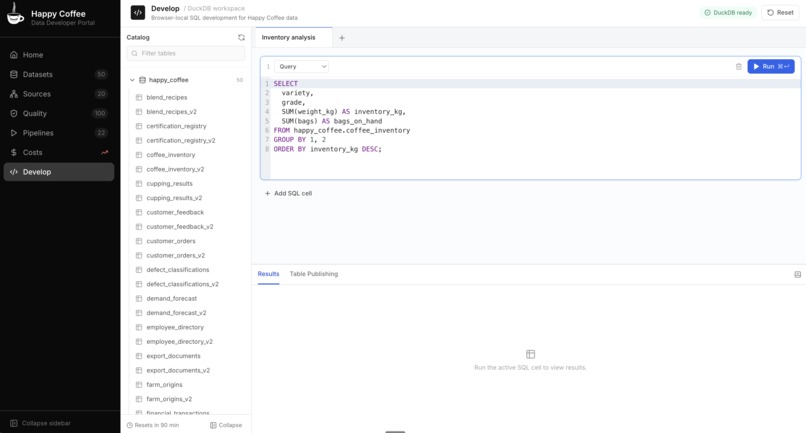Switch to Inventory analysis tab
Image resolution: width=806 pixels, height=433 pixels.
(x=294, y=38)
